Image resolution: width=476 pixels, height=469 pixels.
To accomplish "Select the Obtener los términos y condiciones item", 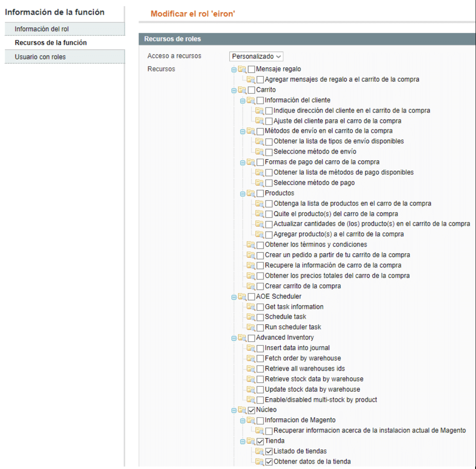I will coord(316,244).
